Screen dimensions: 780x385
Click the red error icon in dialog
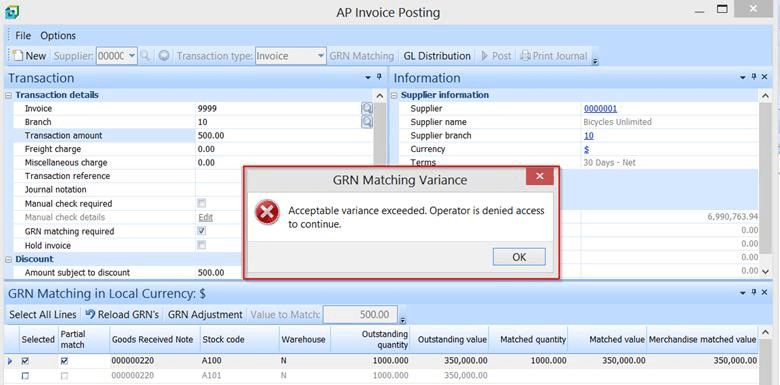click(267, 212)
